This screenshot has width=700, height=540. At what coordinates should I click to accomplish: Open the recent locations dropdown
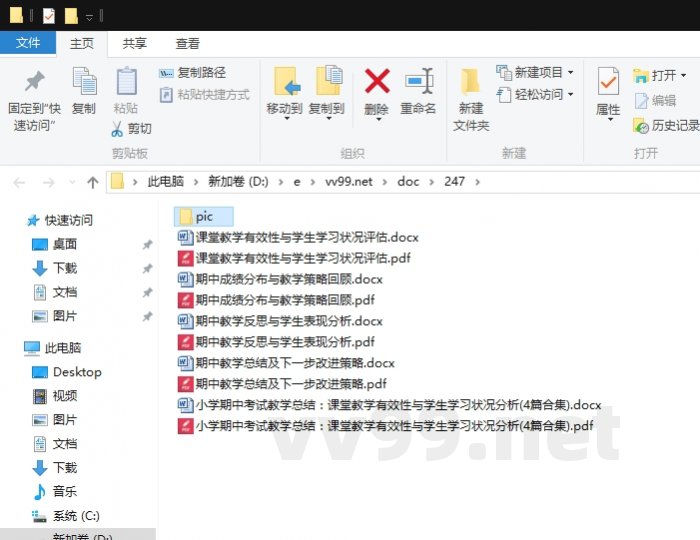click(72, 183)
